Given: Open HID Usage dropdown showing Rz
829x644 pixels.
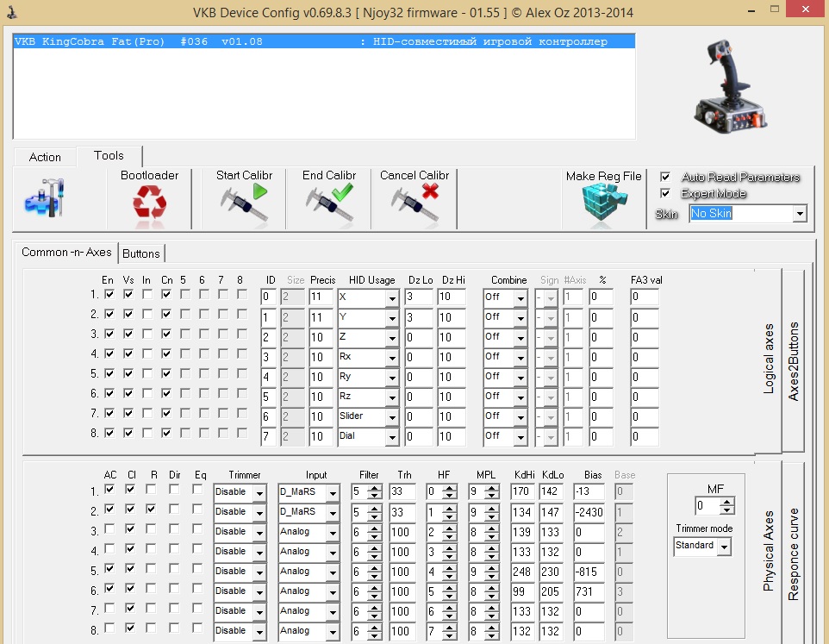Looking at the screenshot, I should click(392, 397).
